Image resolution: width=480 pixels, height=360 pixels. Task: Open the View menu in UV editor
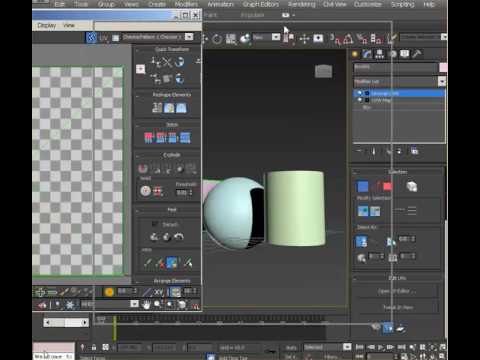pyautogui.click(x=69, y=25)
